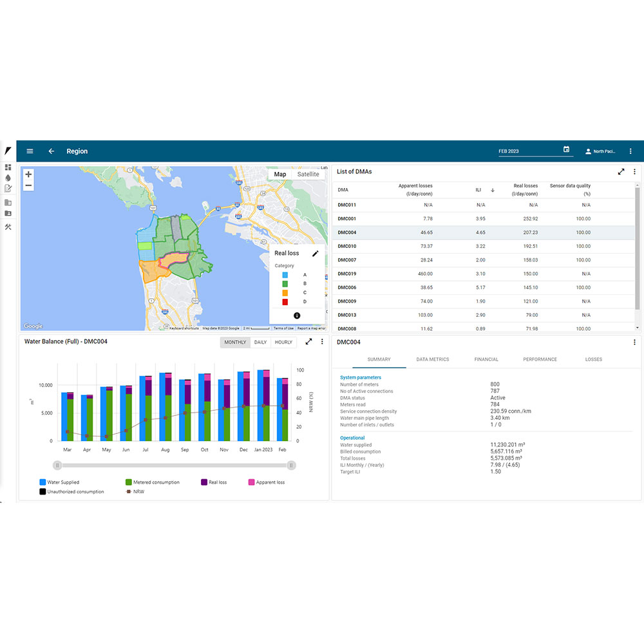Click the back arrow beside Region
Screen dimensions: 644x644
coord(52,151)
